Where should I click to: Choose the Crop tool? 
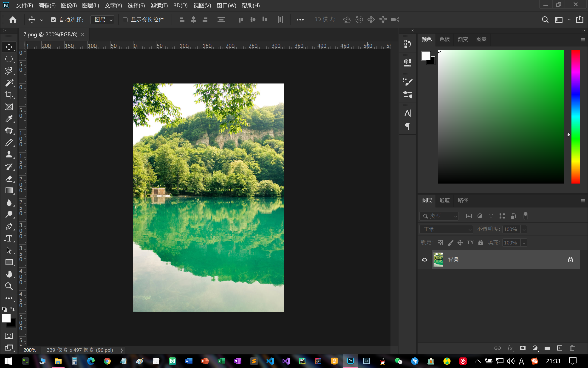tap(9, 95)
